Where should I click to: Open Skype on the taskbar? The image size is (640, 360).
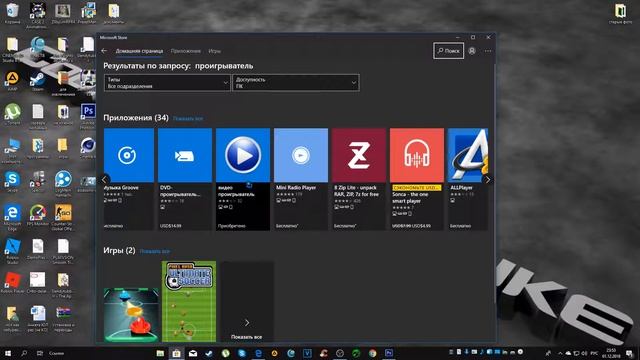coord(242,353)
